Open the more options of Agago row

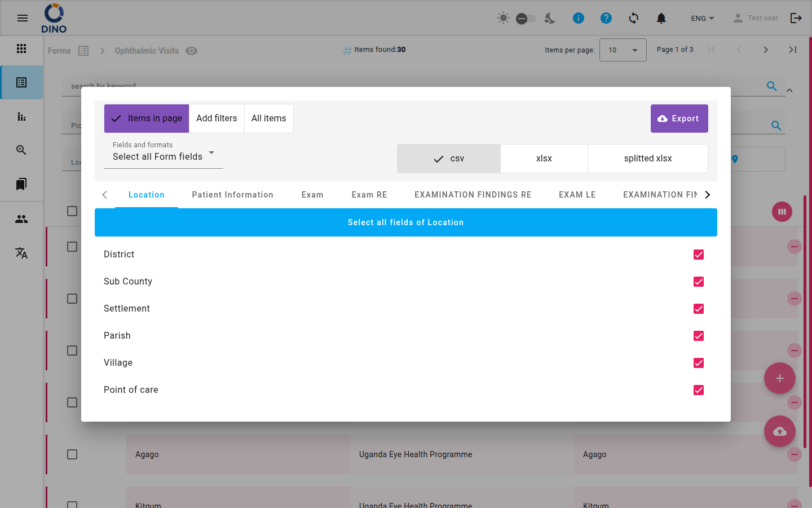795,454
